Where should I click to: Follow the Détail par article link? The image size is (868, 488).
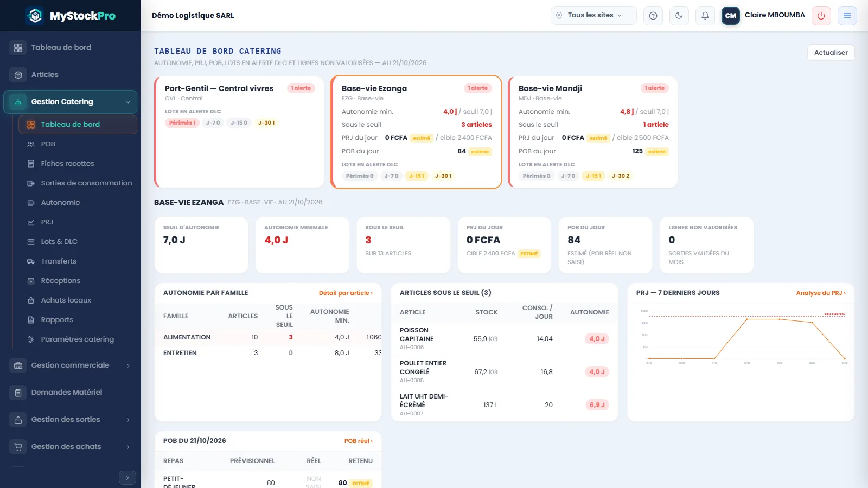[346, 293]
